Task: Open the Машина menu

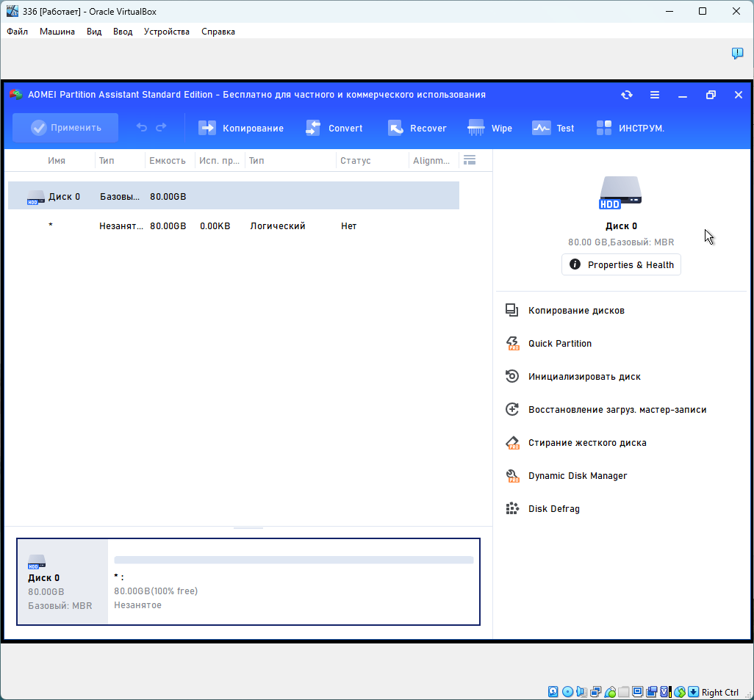Action: [57, 32]
